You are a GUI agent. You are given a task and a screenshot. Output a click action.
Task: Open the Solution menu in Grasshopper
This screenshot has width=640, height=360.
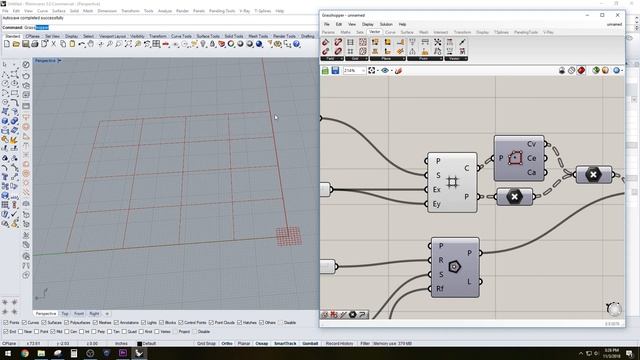[386, 24]
